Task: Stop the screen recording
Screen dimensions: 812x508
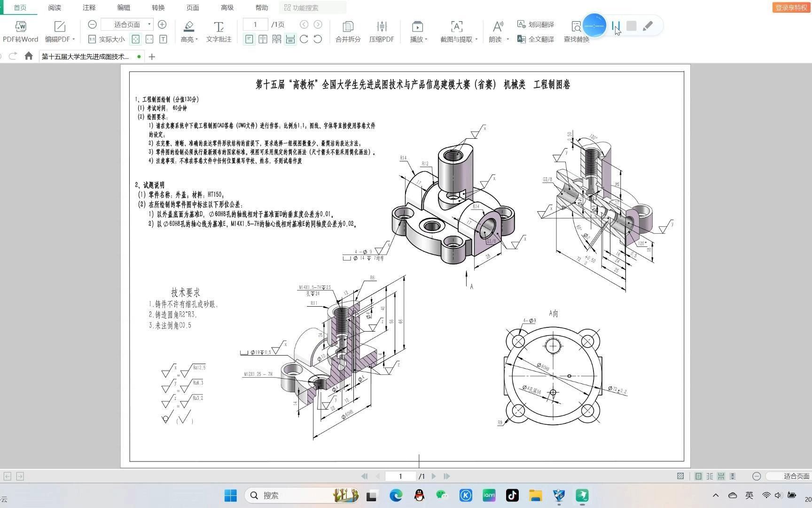Action: tap(632, 26)
